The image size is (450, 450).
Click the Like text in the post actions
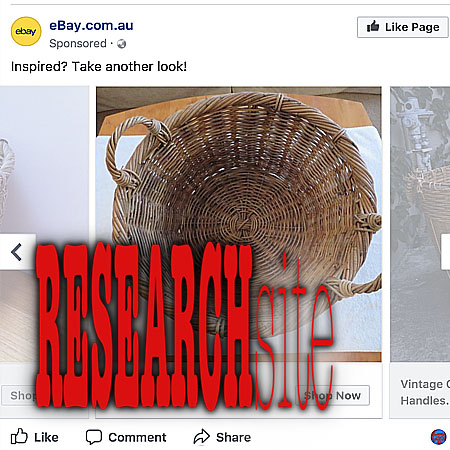(x=46, y=437)
